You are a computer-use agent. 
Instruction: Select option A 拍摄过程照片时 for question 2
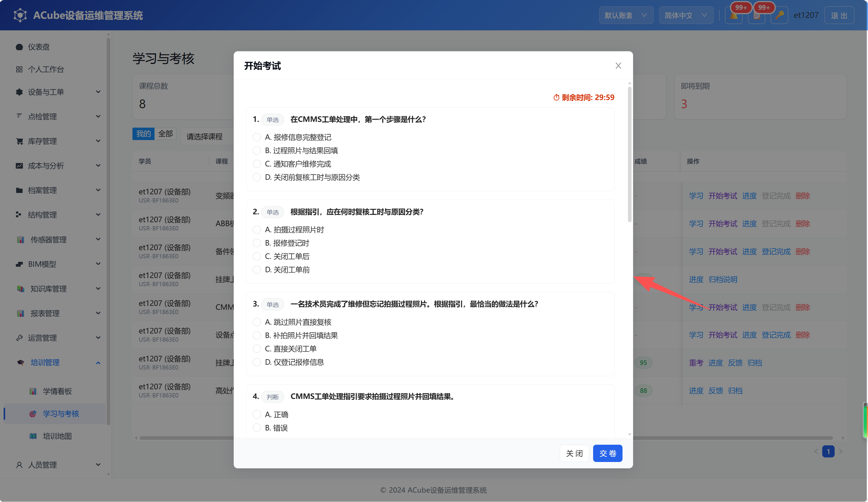(x=257, y=229)
